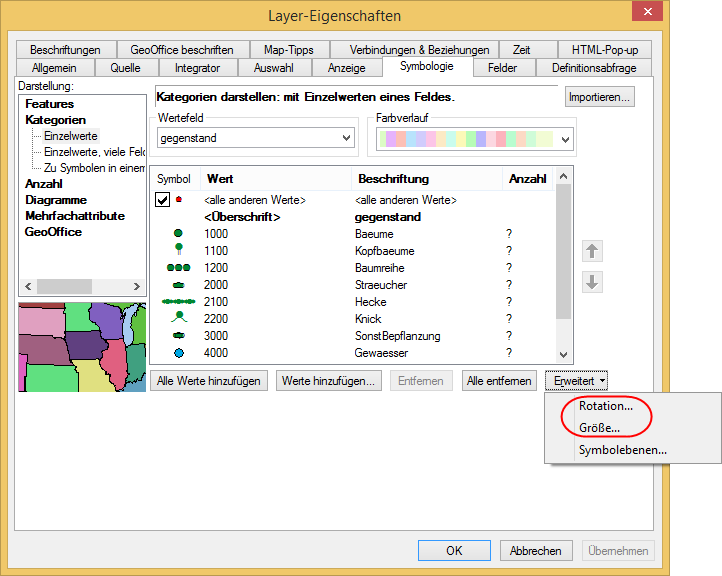Click the Alle entfernen button
The width and height of the screenshot is (722, 576).
[499, 381]
